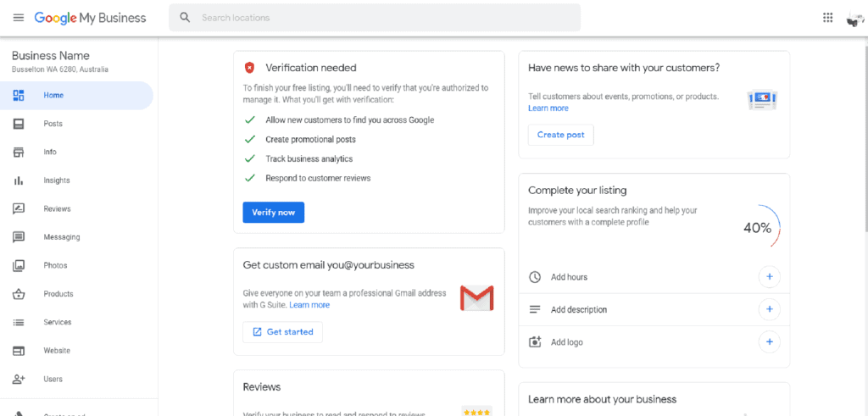Image resolution: width=868 pixels, height=416 pixels.
Task: Open Website from the sidebar
Action: [x=76, y=351]
